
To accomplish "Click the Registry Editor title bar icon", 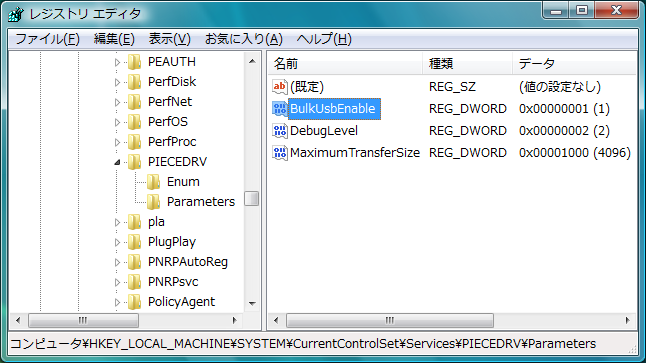I will point(16,14).
